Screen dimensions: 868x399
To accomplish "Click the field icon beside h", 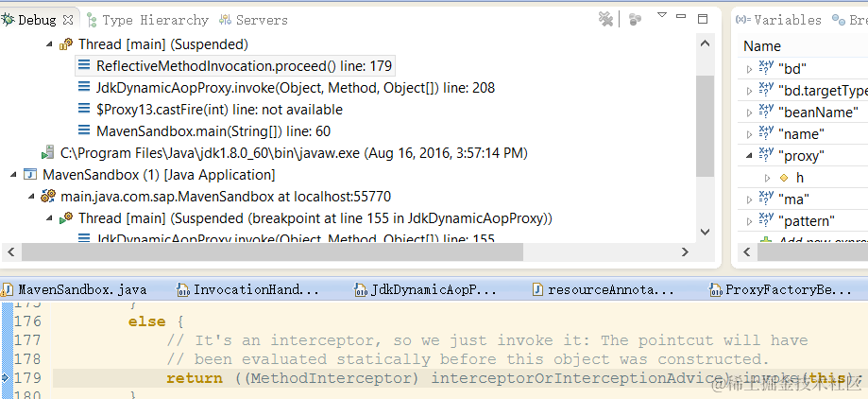I will [783, 178].
